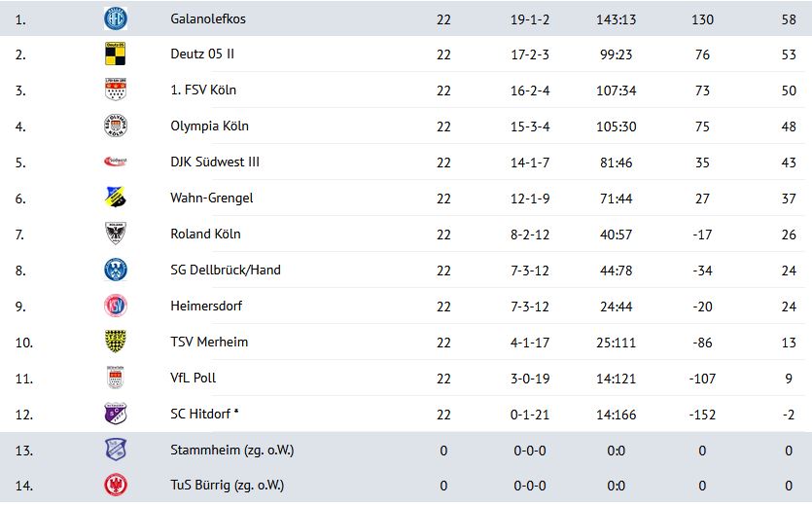Viewport: 812px width, 506px height.
Task: Click the VfL Poll club crest
Action: 116,378
